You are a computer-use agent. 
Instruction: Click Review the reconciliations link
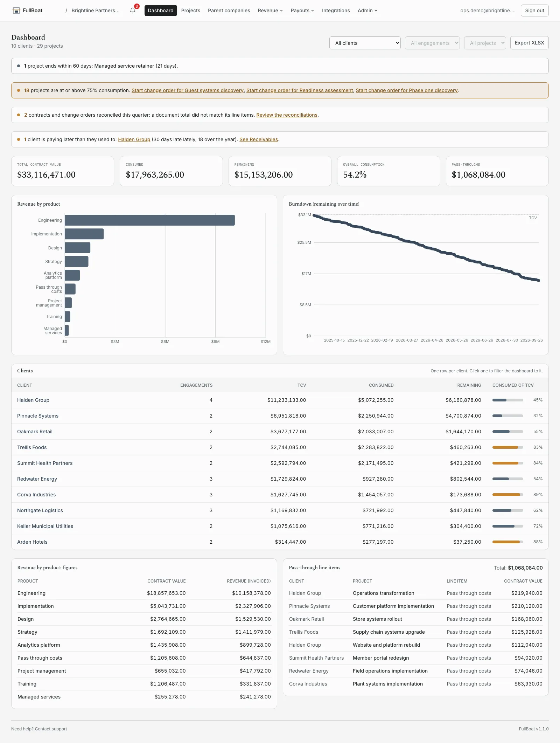pyautogui.click(x=287, y=115)
